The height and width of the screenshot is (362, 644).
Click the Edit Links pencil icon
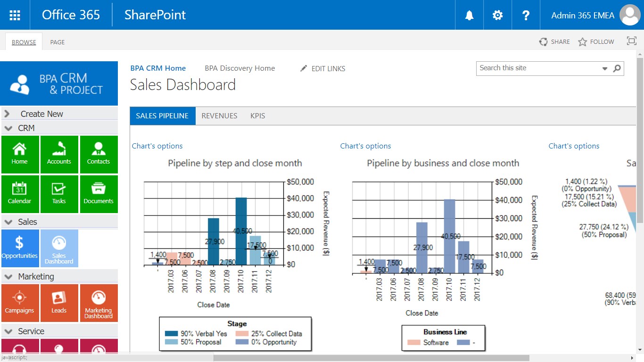point(304,68)
